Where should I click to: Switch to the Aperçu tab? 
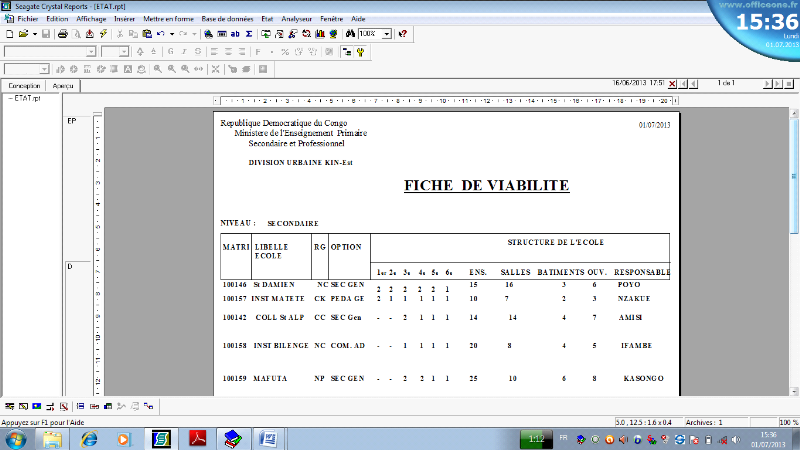[64, 86]
